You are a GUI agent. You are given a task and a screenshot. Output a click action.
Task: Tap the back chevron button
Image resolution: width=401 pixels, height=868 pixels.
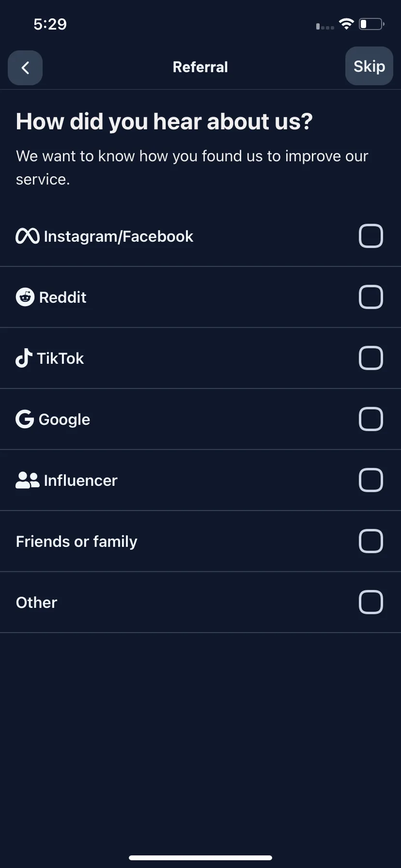coord(25,68)
